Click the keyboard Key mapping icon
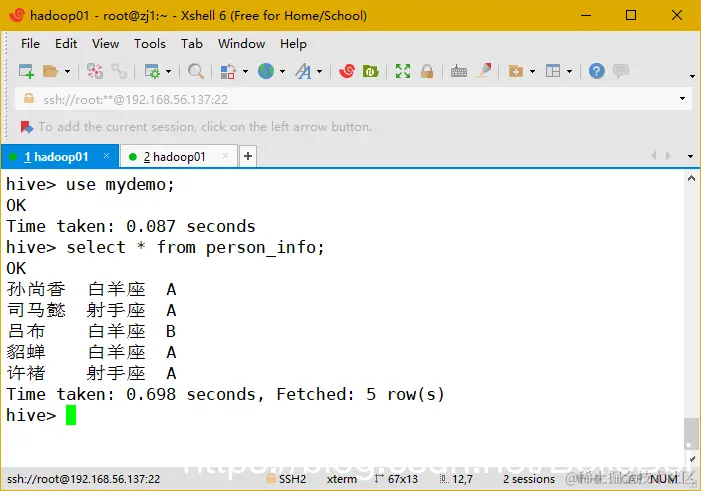This screenshot has width=701, height=491. click(x=459, y=71)
